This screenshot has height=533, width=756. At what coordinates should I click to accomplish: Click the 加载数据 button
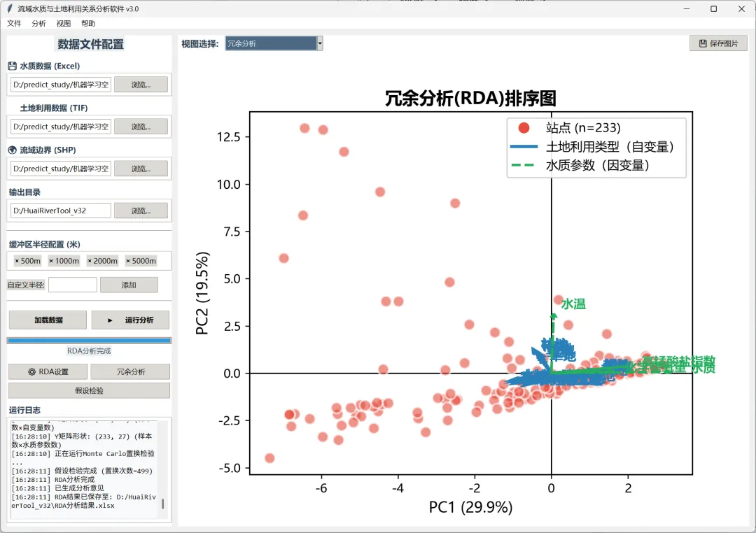tap(48, 320)
